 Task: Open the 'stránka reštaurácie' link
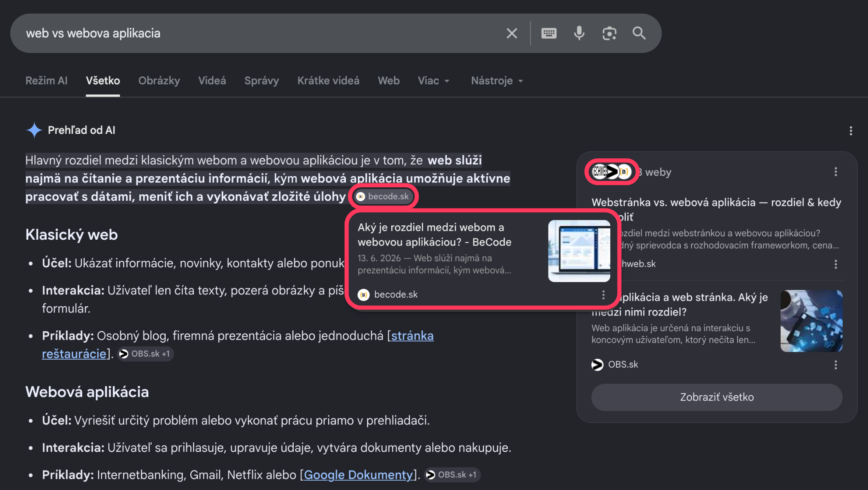pos(412,336)
